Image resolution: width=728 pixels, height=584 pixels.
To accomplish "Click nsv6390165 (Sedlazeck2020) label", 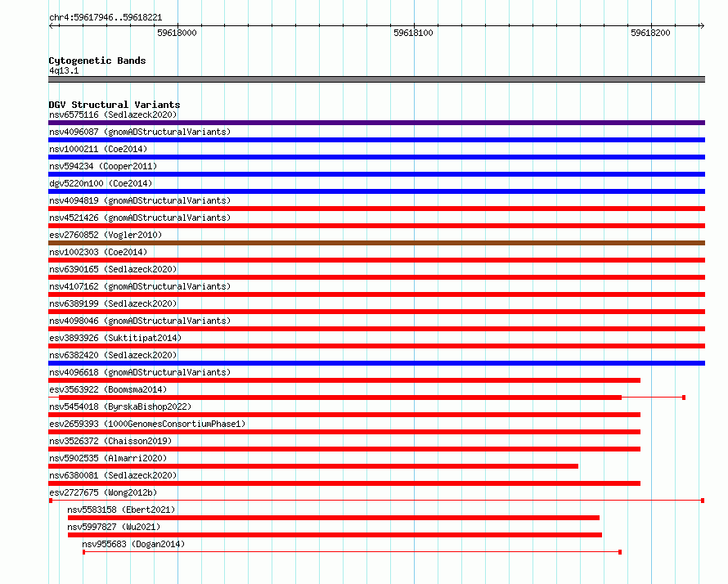I will [x=113, y=269].
